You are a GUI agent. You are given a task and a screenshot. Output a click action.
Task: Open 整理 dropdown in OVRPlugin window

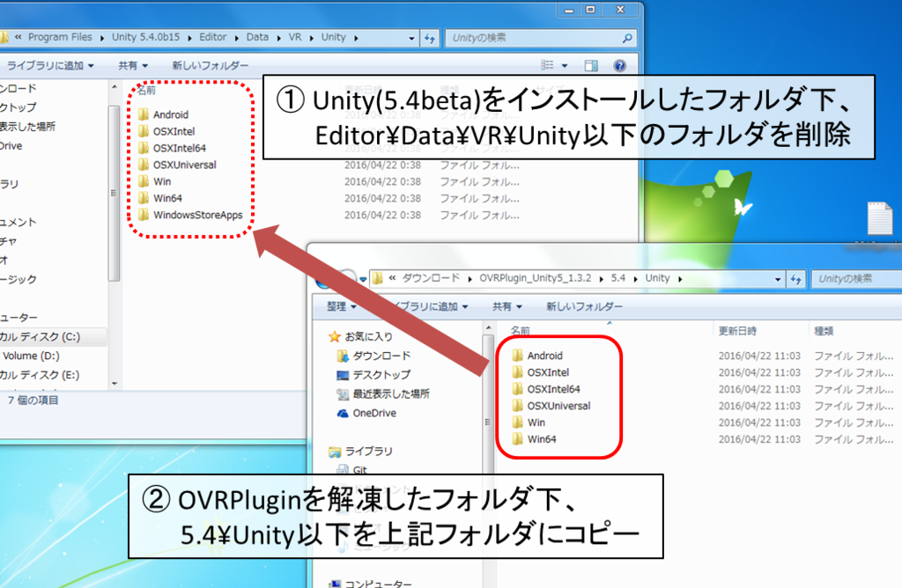tap(342, 306)
